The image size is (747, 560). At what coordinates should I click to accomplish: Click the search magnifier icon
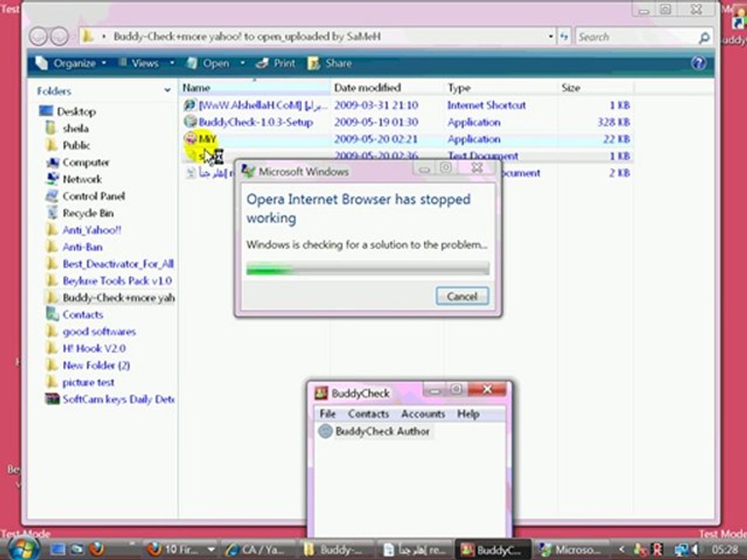pyautogui.click(x=703, y=37)
